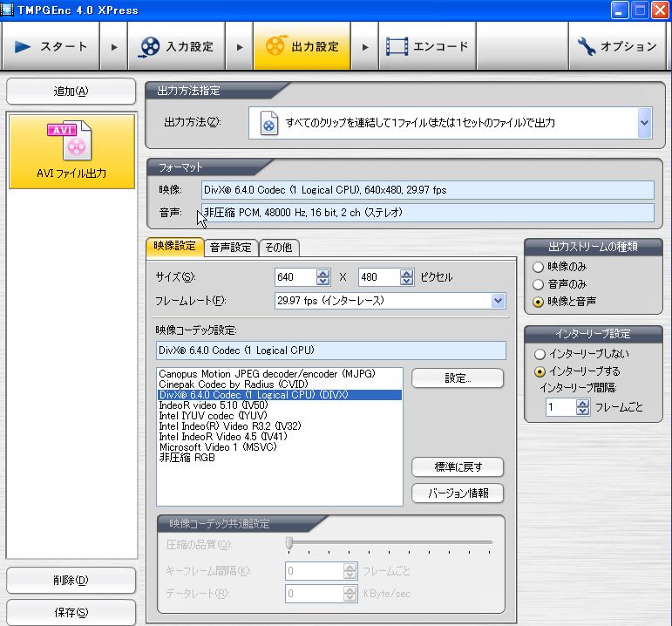This screenshot has height=626, width=672.
Task: Click the 映像コーデック設定 current codec field
Action: pos(331,350)
